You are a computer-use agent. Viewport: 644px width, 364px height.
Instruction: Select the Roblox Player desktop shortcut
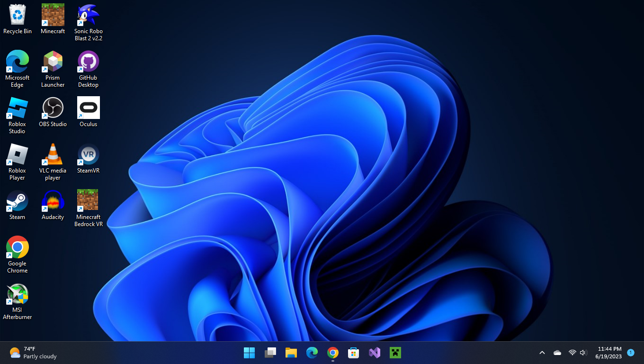pos(18,162)
